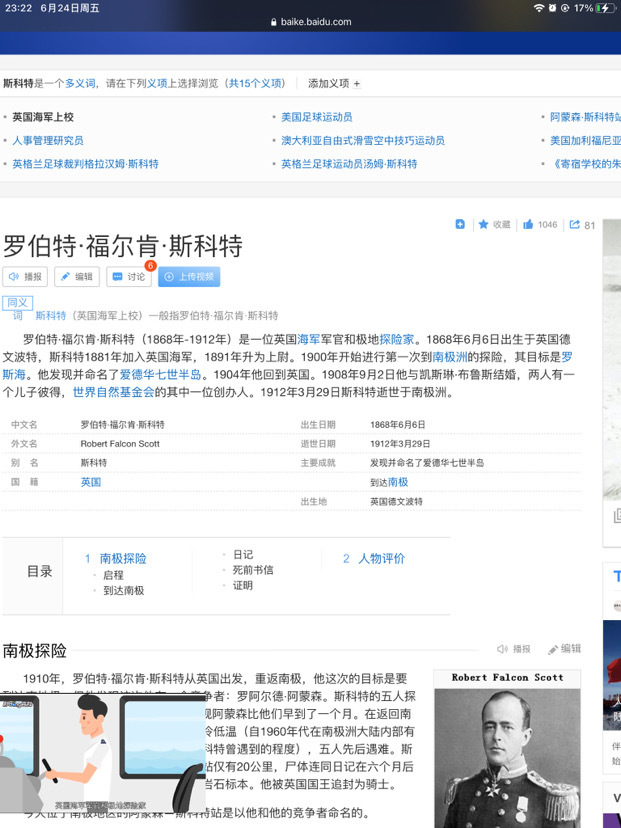Click the section 播报 speaker icon beside 南极探险
The height and width of the screenshot is (828, 621).
coord(513,649)
